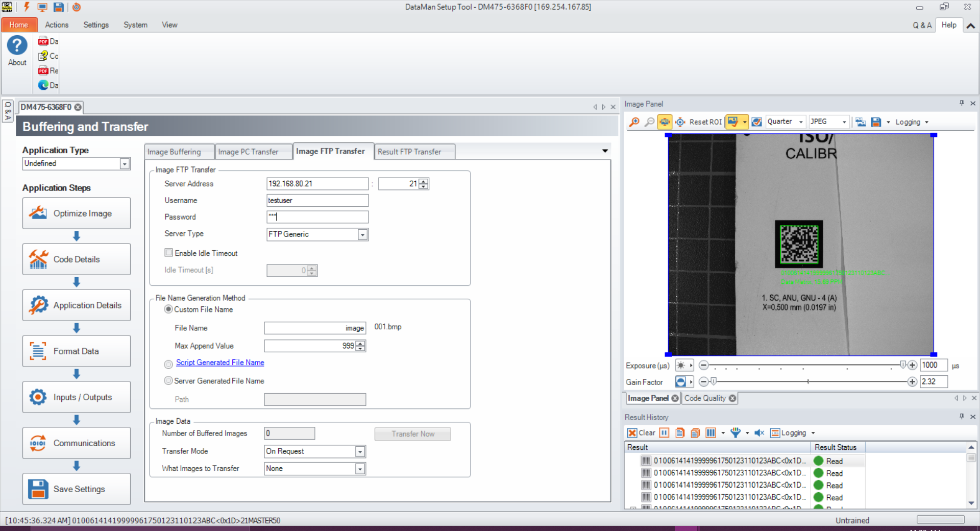980x531 pixels.
Task: Click the save image floppy disk icon
Action: [876, 122]
